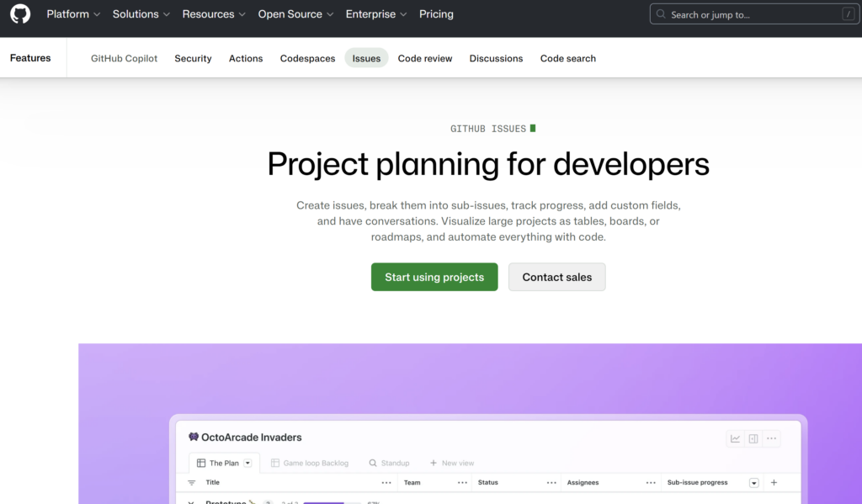
Task: Open the project's three-dot more options menu
Action: click(x=772, y=438)
